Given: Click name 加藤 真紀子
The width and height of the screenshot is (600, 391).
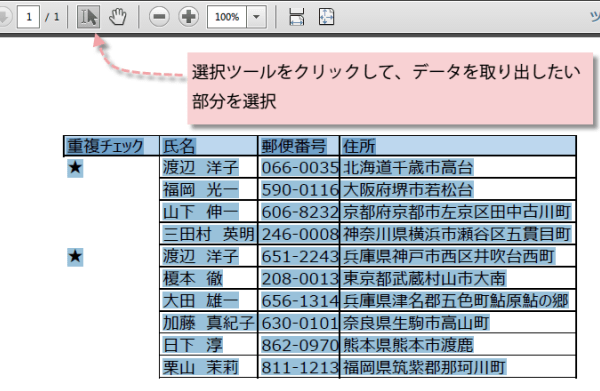Looking at the screenshot, I should point(209,323).
